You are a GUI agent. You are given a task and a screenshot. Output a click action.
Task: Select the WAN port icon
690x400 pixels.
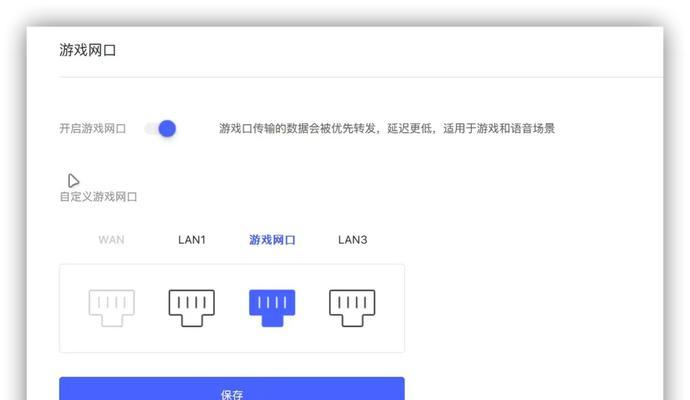pyautogui.click(x=112, y=308)
